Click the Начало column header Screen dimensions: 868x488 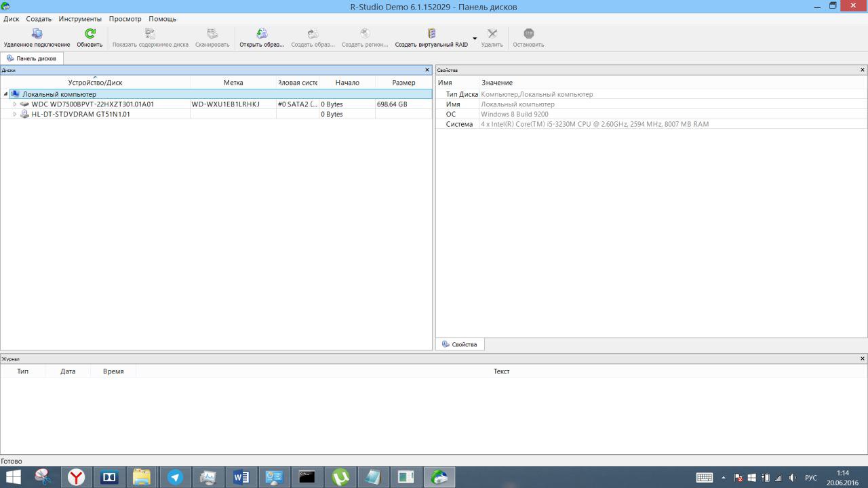[x=347, y=83]
